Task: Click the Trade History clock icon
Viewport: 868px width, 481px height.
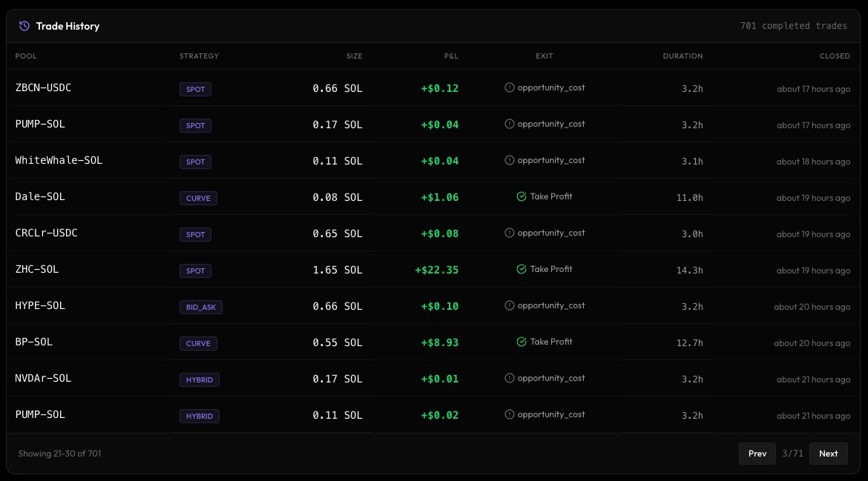Action: [x=24, y=26]
